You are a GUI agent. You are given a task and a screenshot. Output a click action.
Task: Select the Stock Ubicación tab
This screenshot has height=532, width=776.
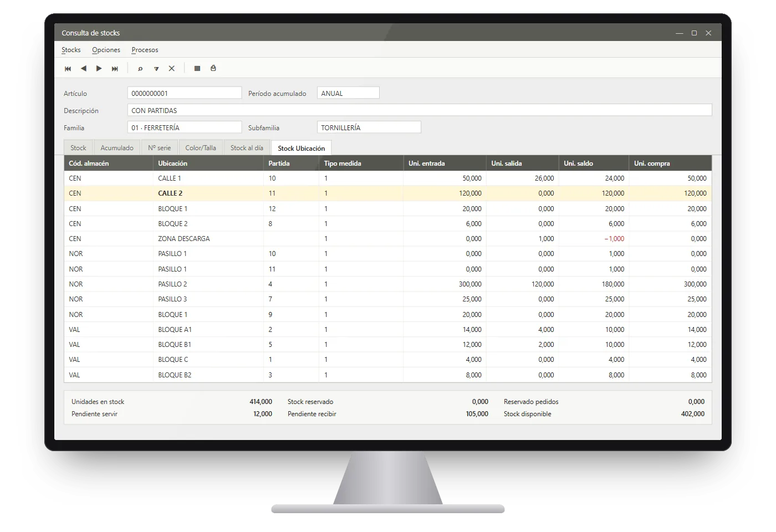pyautogui.click(x=302, y=148)
